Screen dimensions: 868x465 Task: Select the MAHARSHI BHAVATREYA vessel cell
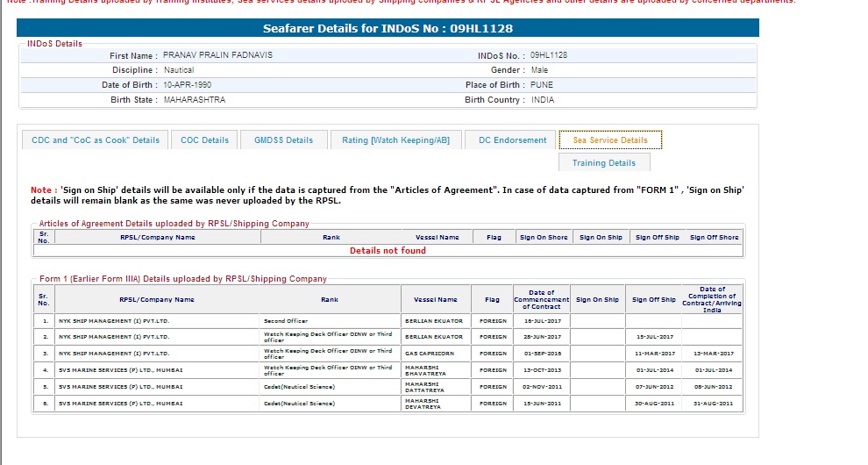[435, 370]
